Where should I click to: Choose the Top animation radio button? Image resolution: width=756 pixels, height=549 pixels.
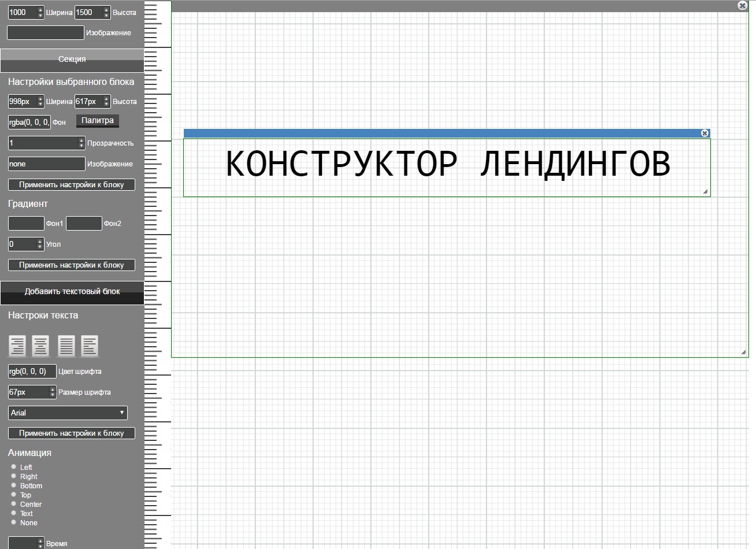13,494
